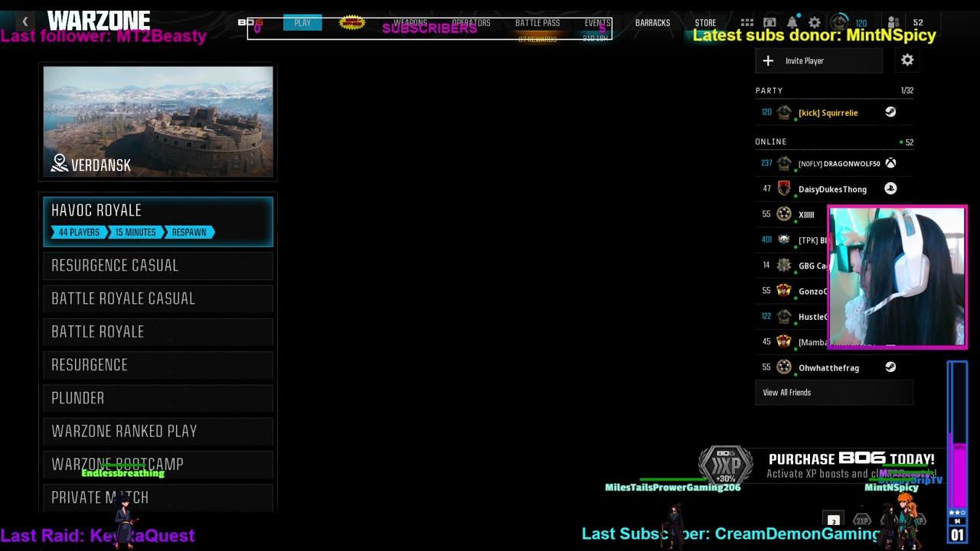Select RESURGENCE CASUAL mode
Viewport: 980px width, 551px height.
(158, 266)
